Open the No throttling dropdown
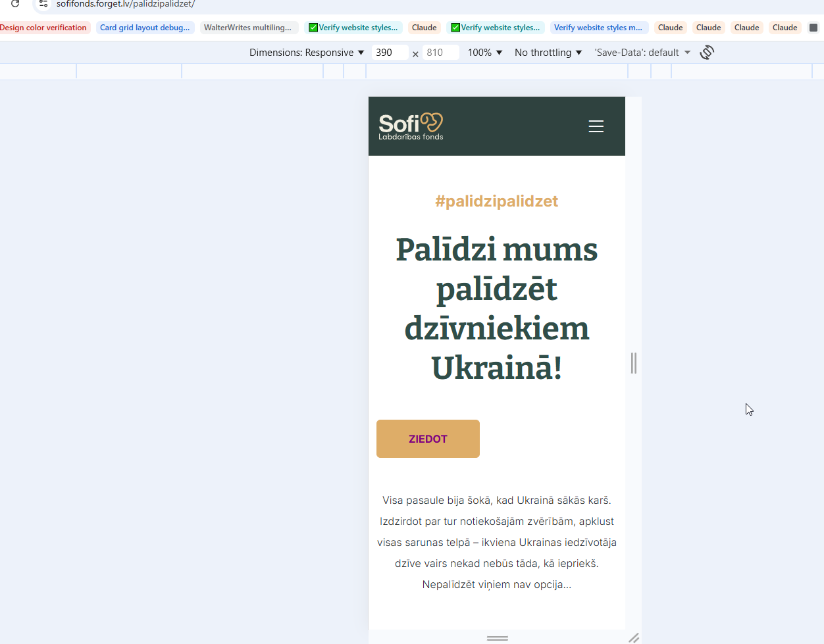824x644 pixels. (548, 53)
